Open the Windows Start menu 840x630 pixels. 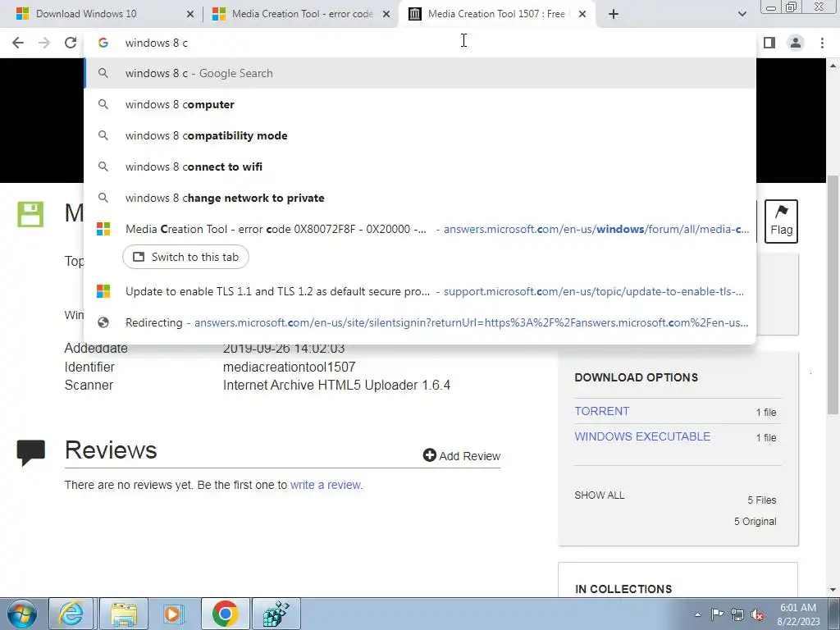pyautogui.click(x=22, y=614)
